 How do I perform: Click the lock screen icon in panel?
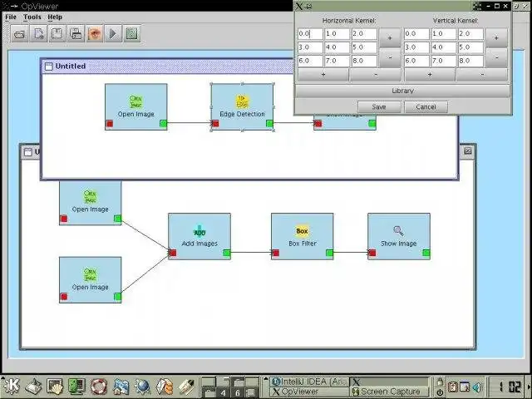tap(440, 382)
